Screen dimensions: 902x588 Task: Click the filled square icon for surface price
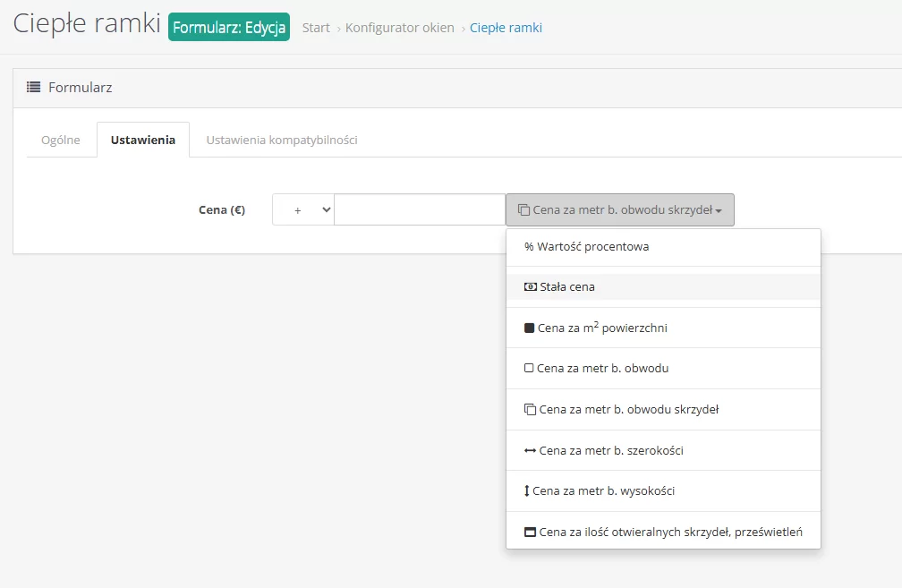(x=529, y=328)
